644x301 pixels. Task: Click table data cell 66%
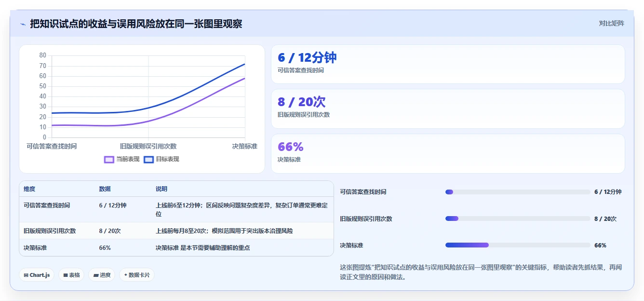105,248
